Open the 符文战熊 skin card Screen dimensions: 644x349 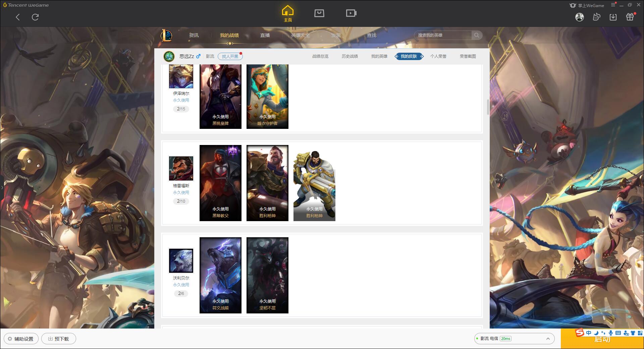point(220,275)
